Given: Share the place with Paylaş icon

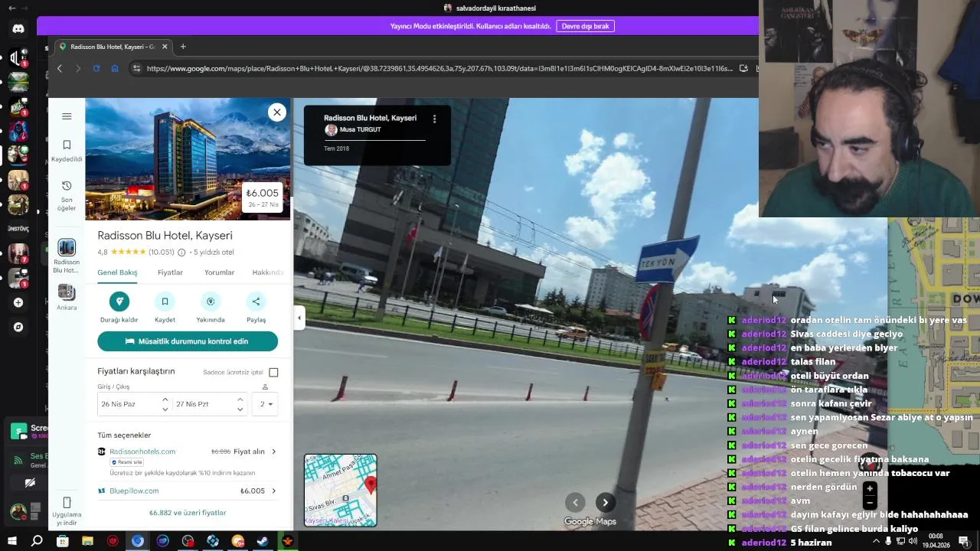Looking at the screenshot, I should (256, 302).
